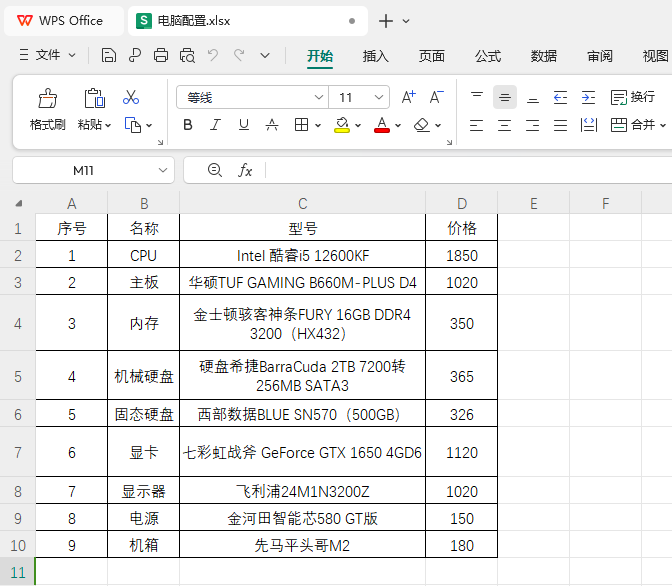The width and height of the screenshot is (672, 586).
Task: Expand the Name Box M11 dropdown
Action: 163,170
